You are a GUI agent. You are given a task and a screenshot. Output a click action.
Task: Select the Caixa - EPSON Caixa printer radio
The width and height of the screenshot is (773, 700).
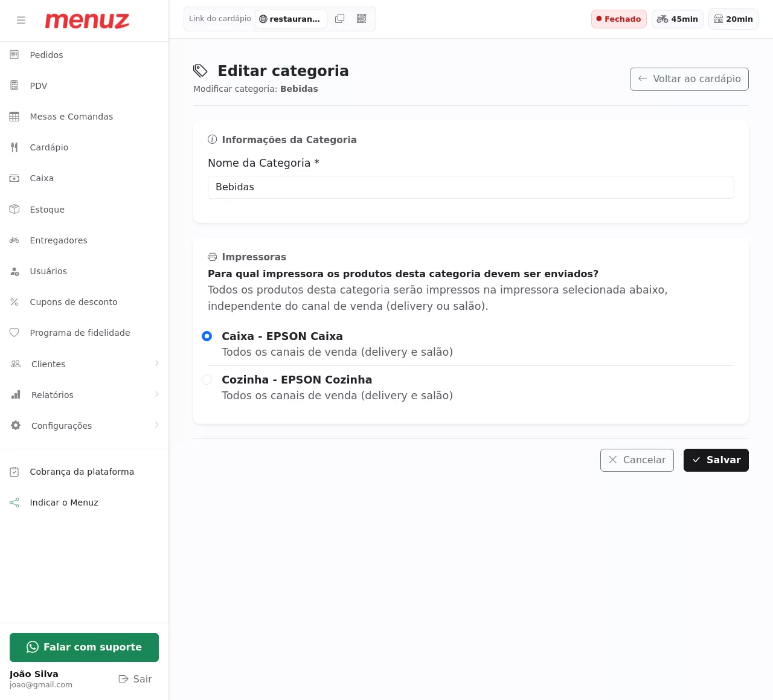click(207, 336)
